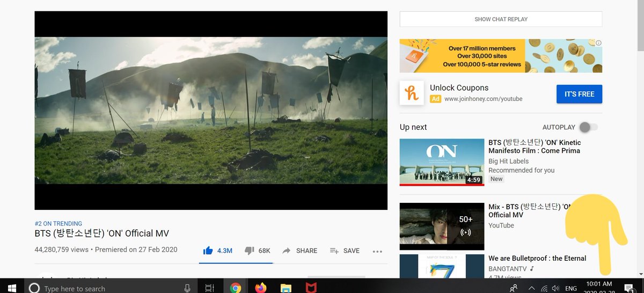
Task: Click the Share arrow icon
Action: (x=287, y=251)
